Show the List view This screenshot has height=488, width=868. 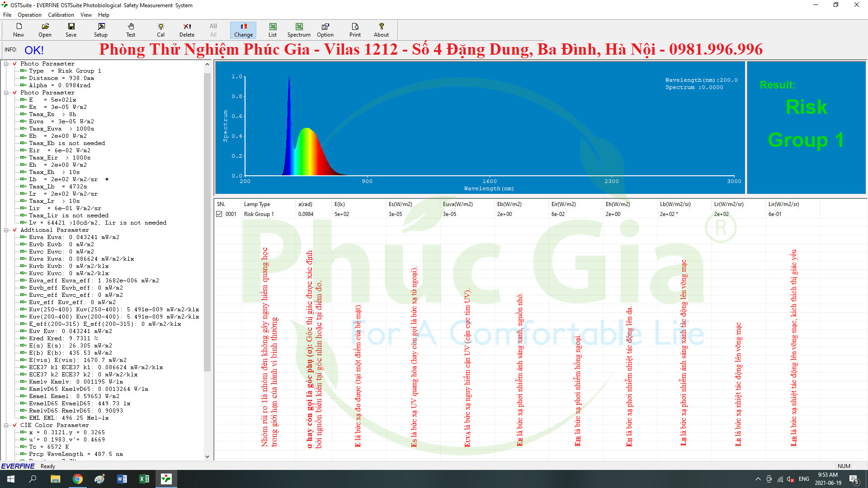point(273,30)
